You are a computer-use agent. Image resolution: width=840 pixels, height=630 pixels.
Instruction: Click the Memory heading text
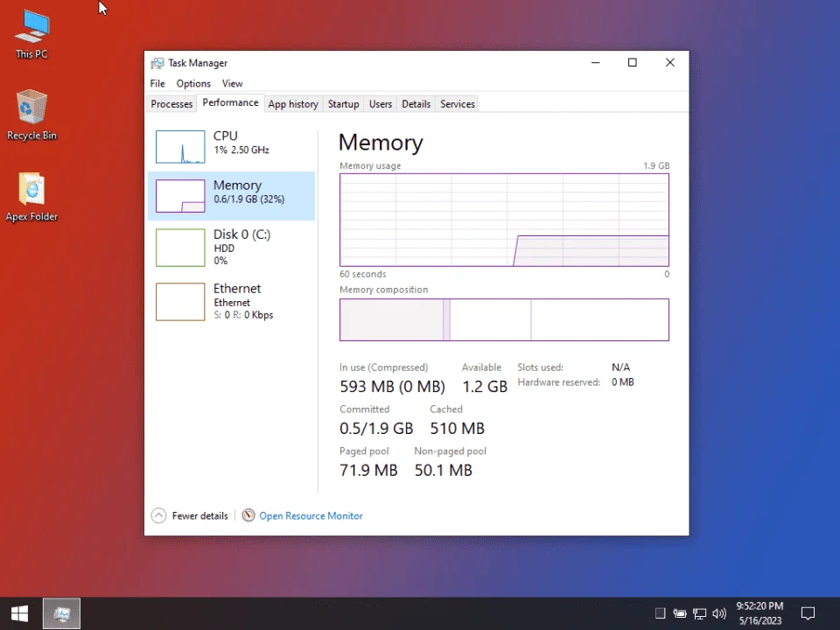[381, 143]
